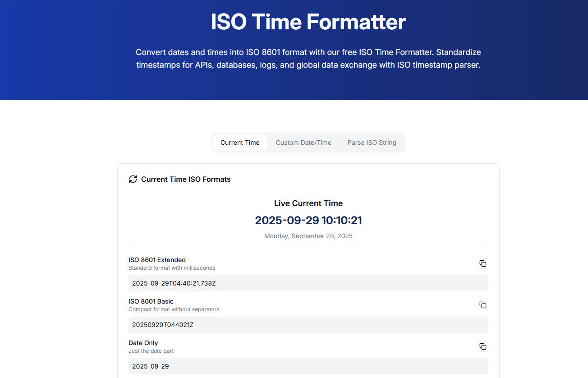Image resolution: width=588 pixels, height=378 pixels.
Task: Click the ISO 8601 Extended label
Action: tap(157, 260)
